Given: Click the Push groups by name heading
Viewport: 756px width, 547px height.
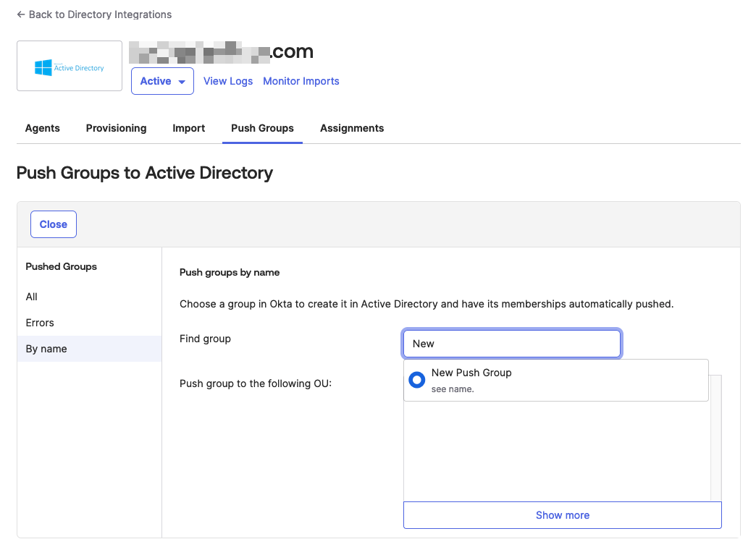Looking at the screenshot, I should click(x=230, y=272).
